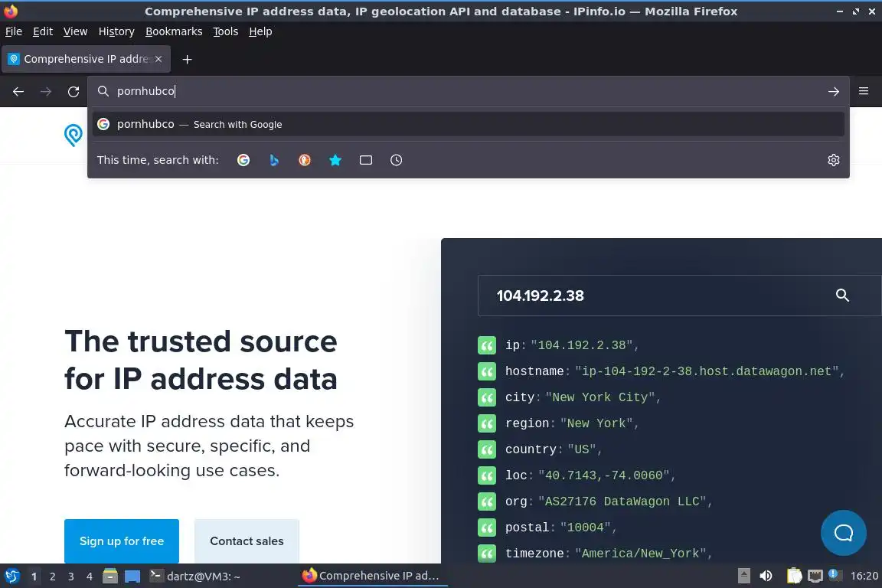Close the Comprehensive IP address tab

pos(158,59)
